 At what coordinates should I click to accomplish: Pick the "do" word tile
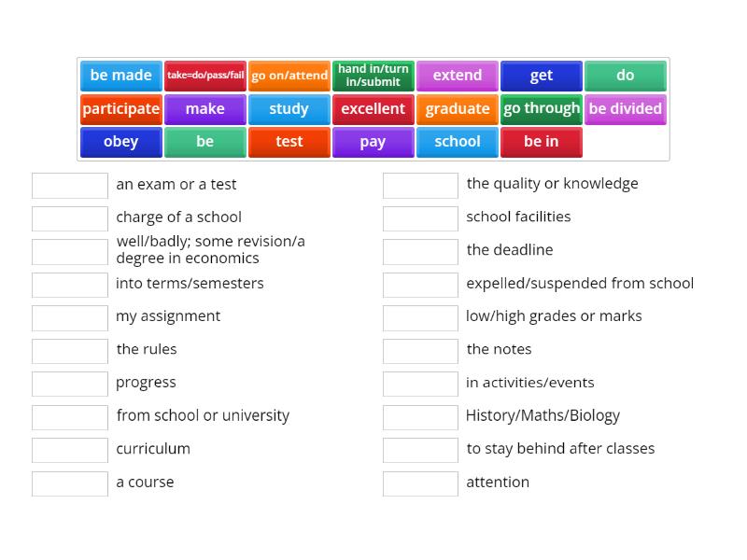[x=626, y=76]
